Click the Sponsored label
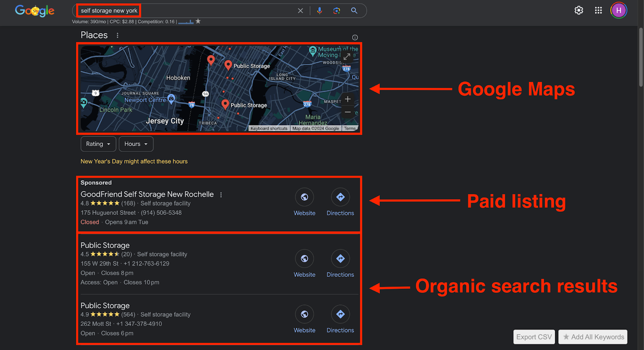Image resolution: width=644 pixels, height=350 pixels. pyautogui.click(x=96, y=183)
